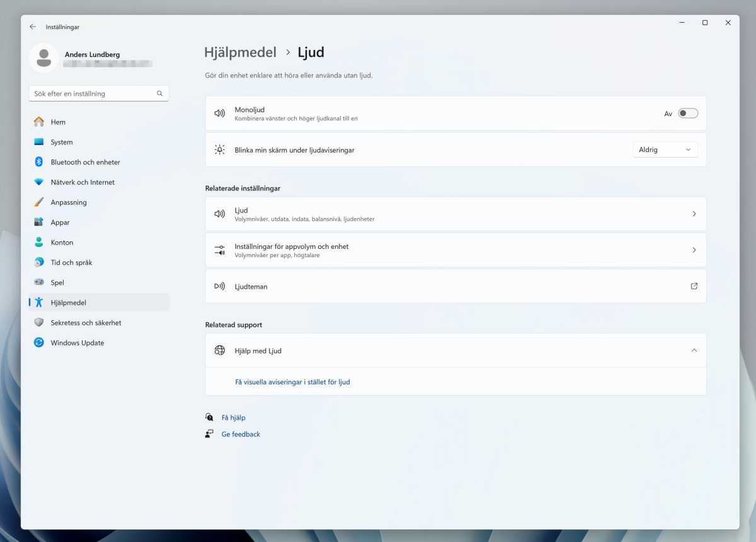Viewport: 756px width, 542px height.
Task: Open Få visuella aviseringar link
Action: point(292,382)
